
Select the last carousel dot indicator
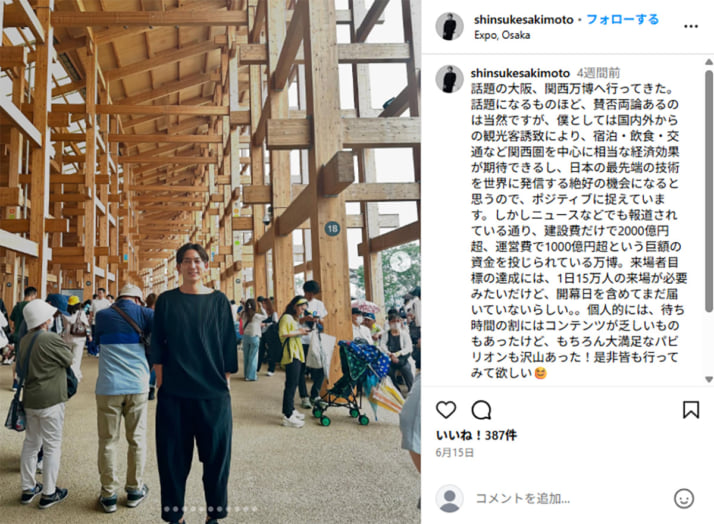255,509
